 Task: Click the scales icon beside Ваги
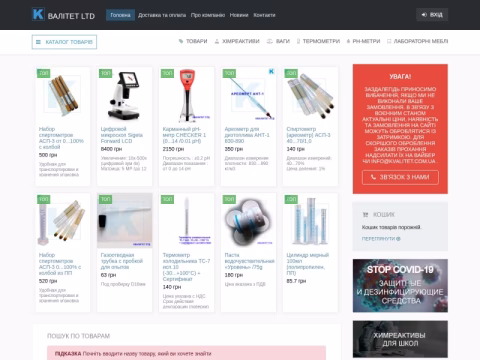(x=270, y=41)
